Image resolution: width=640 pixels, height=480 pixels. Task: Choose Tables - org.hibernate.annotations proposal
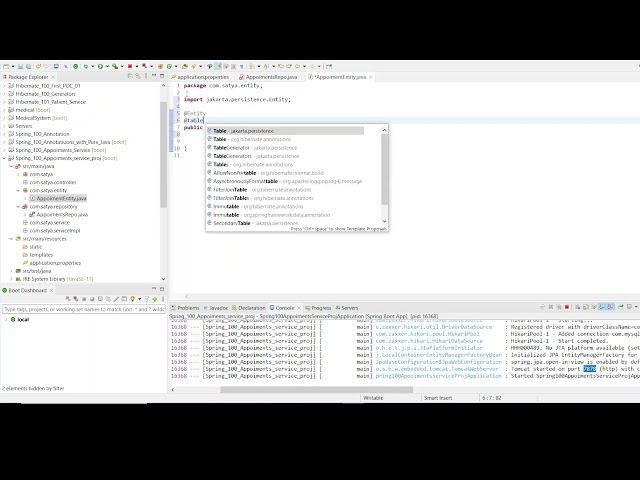[285, 164]
